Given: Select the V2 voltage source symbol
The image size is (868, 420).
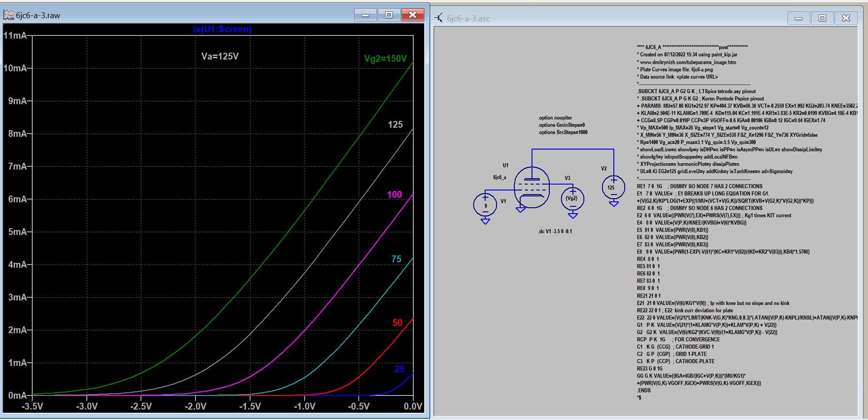Looking at the screenshot, I should 613,187.
